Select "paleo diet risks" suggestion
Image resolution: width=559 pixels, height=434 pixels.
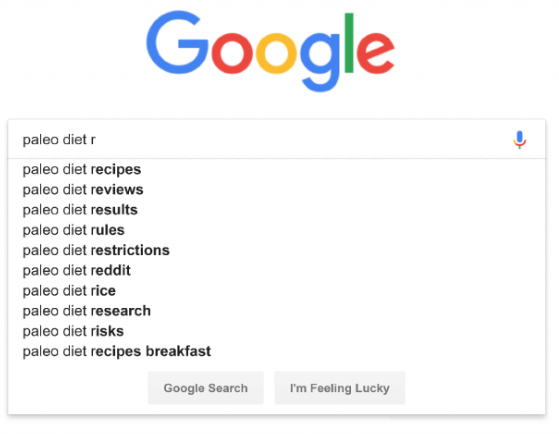[x=73, y=331]
